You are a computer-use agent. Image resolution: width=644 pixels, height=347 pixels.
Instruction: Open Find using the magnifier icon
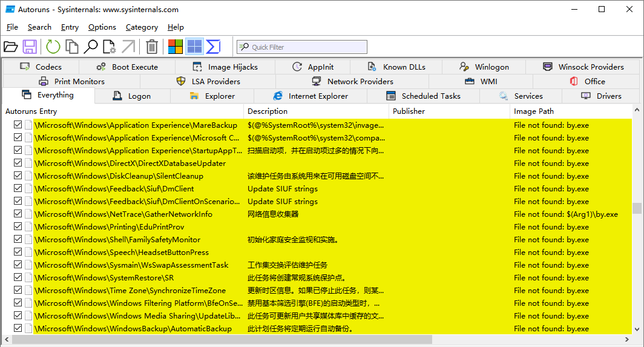click(x=91, y=47)
